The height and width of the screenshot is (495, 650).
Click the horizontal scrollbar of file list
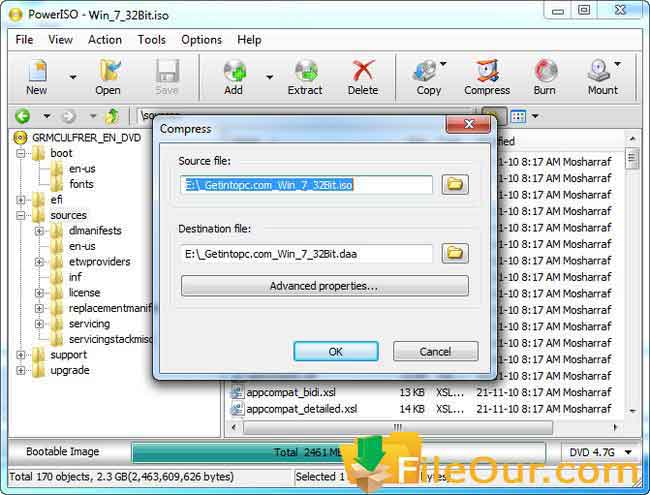coord(398,427)
